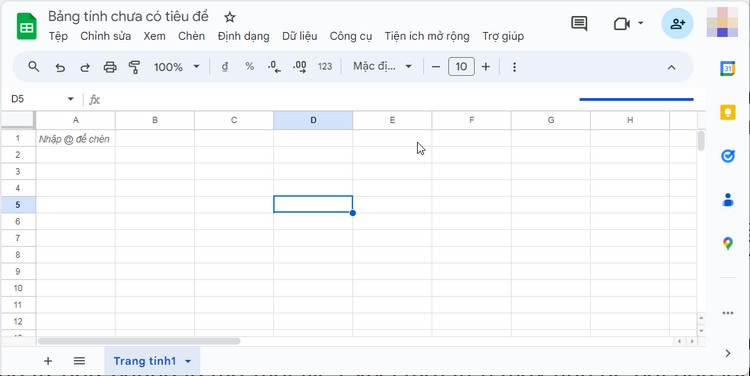This screenshot has height=376, width=750.
Task: Open the side panel three-dot add-ons icon
Action: click(728, 313)
